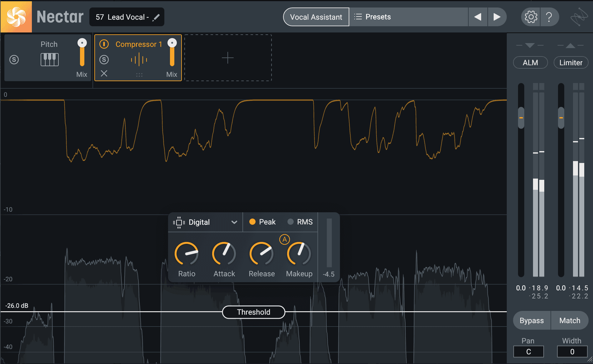
Task: Click the output 0.0 gain readout
Action: pyautogui.click(x=561, y=288)
